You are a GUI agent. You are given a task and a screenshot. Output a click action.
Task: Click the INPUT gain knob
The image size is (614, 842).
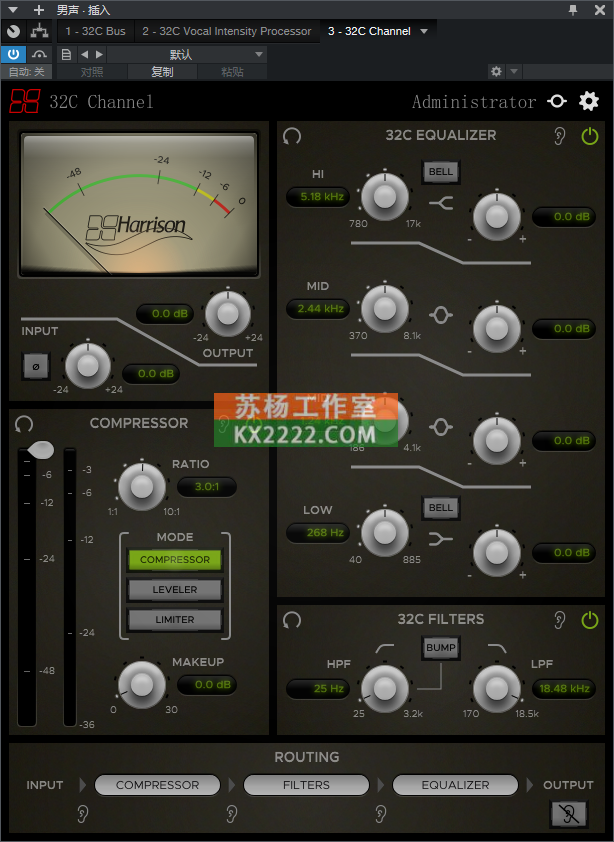(88, 366)
